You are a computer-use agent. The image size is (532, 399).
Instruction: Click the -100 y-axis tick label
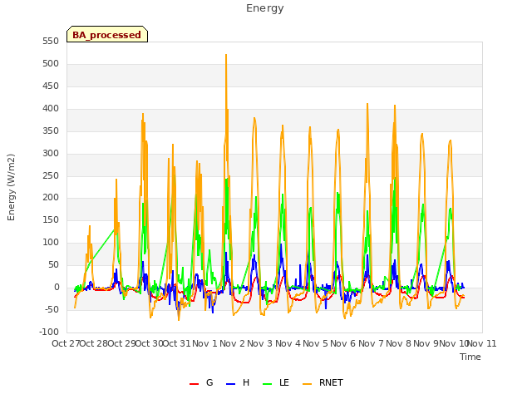point(49,332)
